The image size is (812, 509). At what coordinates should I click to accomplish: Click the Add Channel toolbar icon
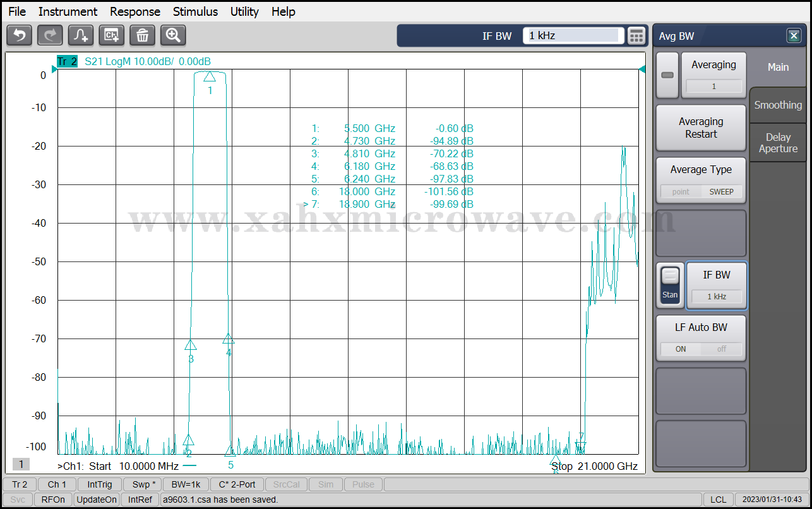pyautogui.click(x=112, y=35)
